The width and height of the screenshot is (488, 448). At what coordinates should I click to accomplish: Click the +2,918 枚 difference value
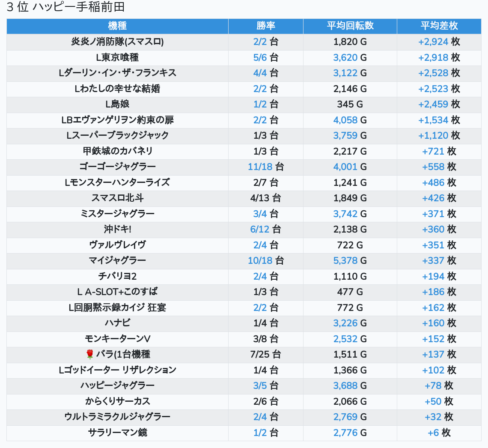(439, 57)
